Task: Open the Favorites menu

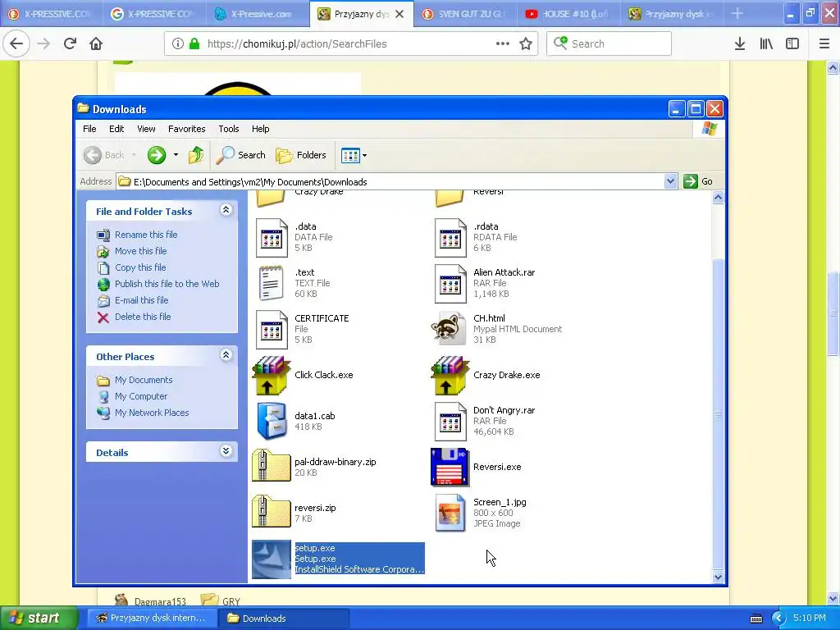Action: [186, 129]
